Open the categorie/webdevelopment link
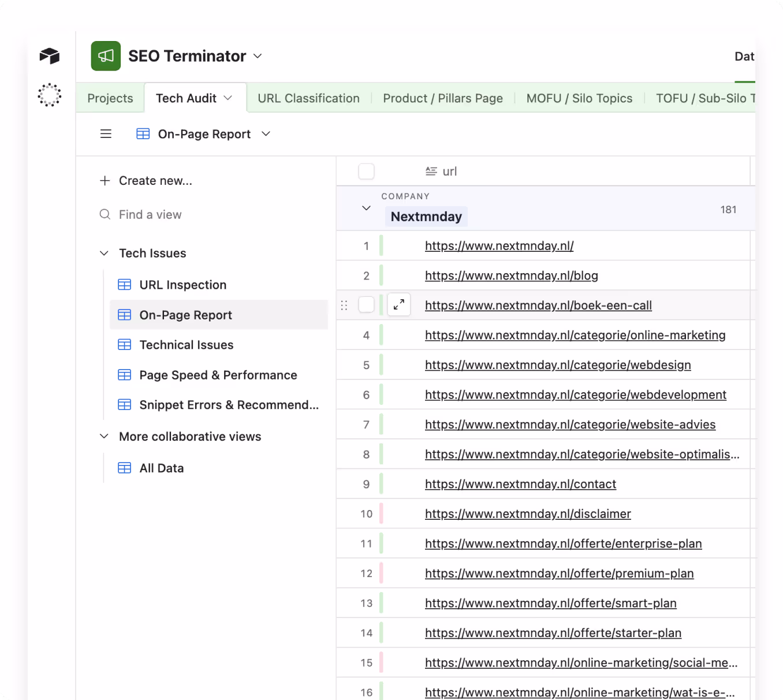Screen dimensions: 783x700 point(576,394)
